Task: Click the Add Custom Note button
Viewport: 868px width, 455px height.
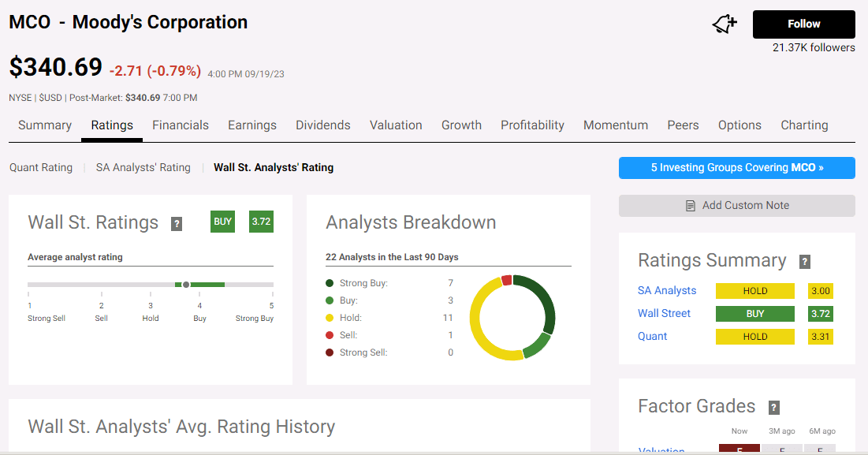Action: click(737, 205)
